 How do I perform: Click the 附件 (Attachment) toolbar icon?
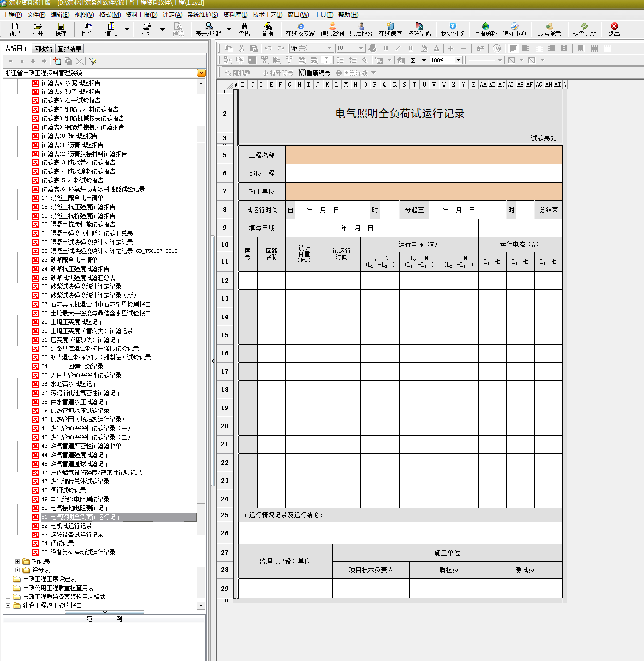coord(88,29)
